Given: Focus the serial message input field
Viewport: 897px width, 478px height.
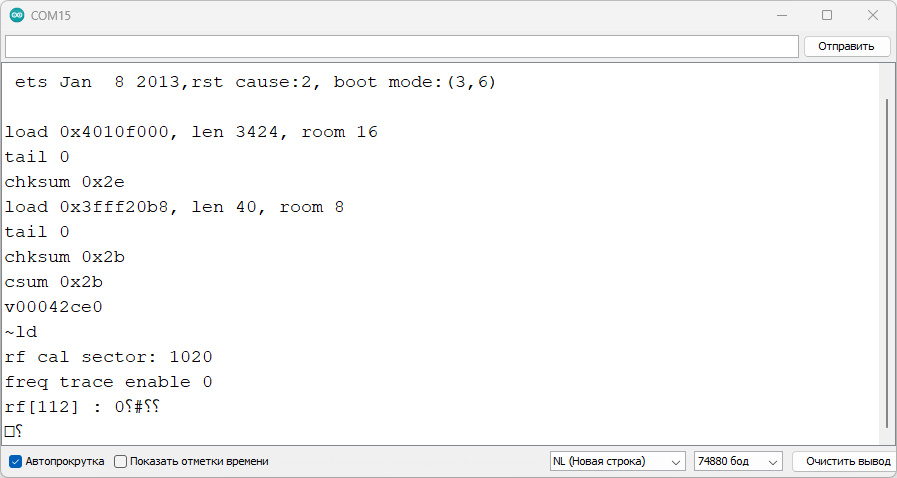Looking at the screenshot, I should tap(401, 46).
